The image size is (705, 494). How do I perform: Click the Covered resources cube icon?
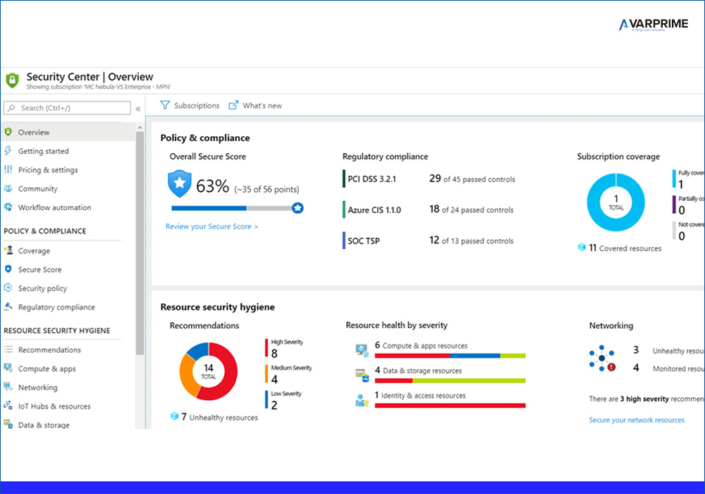click(x=582, y=247)
